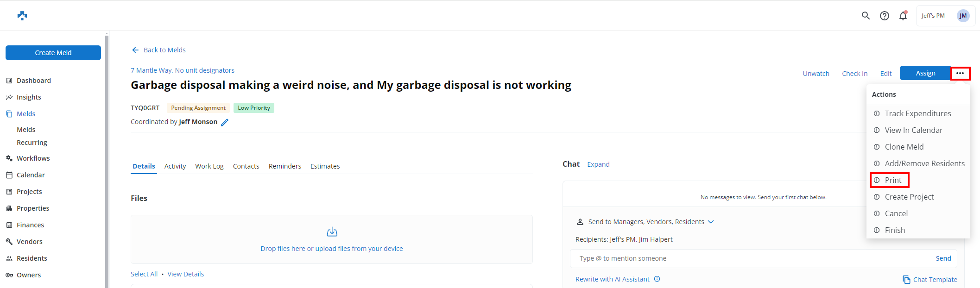Image resolution: width=980 pixels, height=288 pixels.
Task: Choose Clone Meld in the Actions menu
Action: coord(904,147)
